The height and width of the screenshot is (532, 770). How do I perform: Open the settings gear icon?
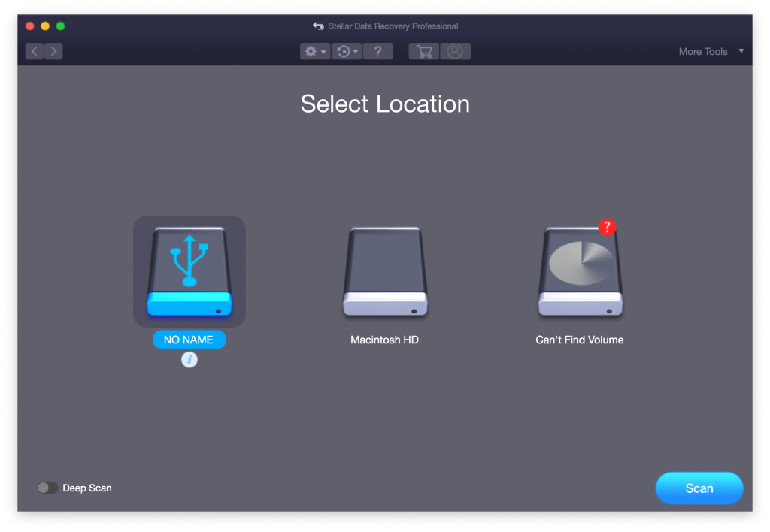(311, 51)
